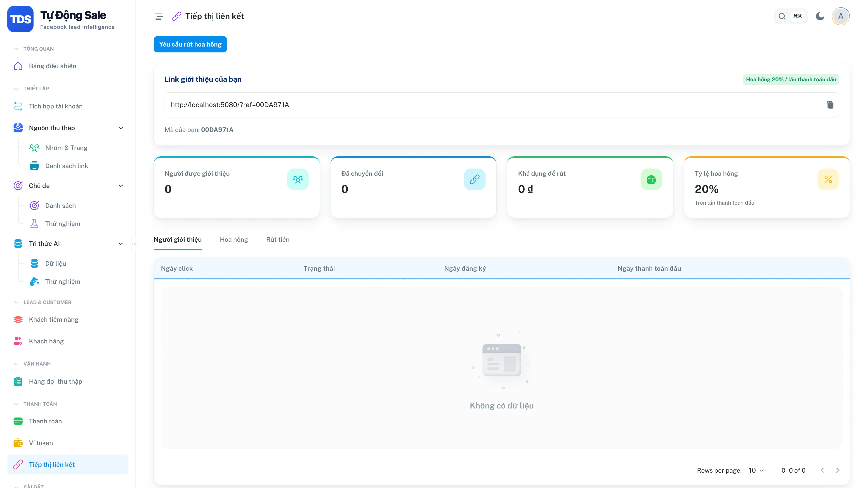Open the Rows per page dropdown

pyautogui.click(x=756, y=470)
